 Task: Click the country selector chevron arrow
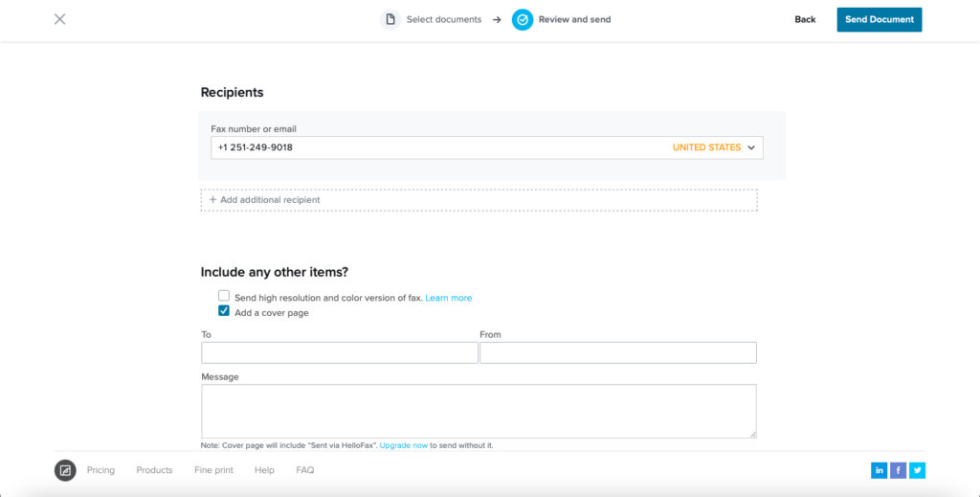[x=751, y=147]
